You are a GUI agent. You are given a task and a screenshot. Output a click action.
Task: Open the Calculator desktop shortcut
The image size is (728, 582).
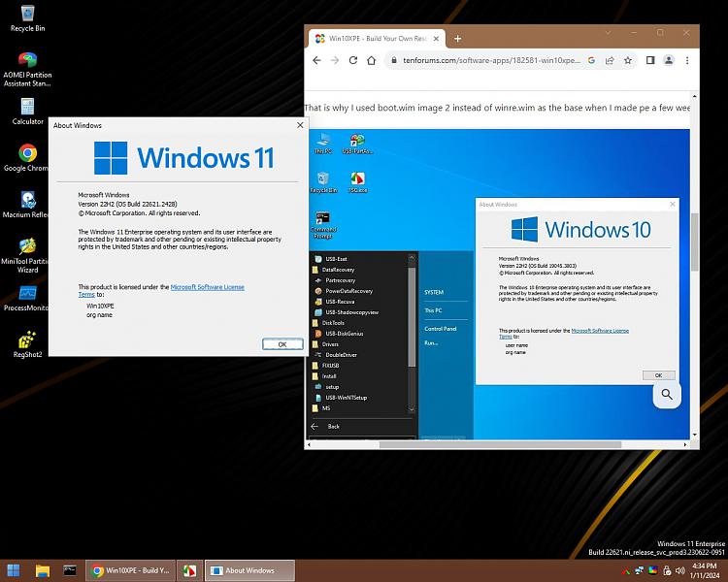[x=27, y=111]
